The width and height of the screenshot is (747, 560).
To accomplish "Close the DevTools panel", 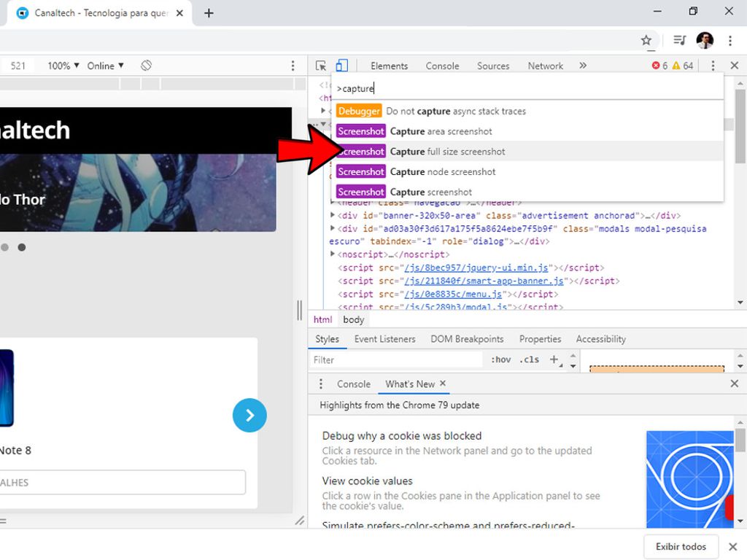I will coord(734,65).
